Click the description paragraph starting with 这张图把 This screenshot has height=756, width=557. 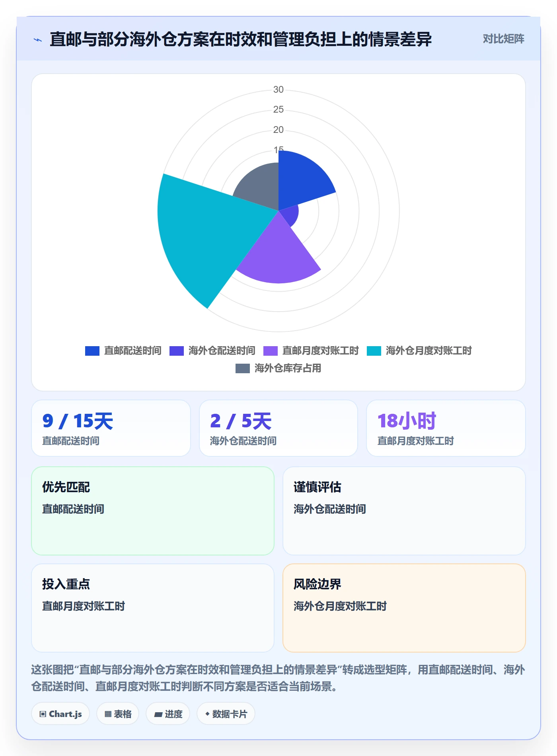[x=278, y=678]
